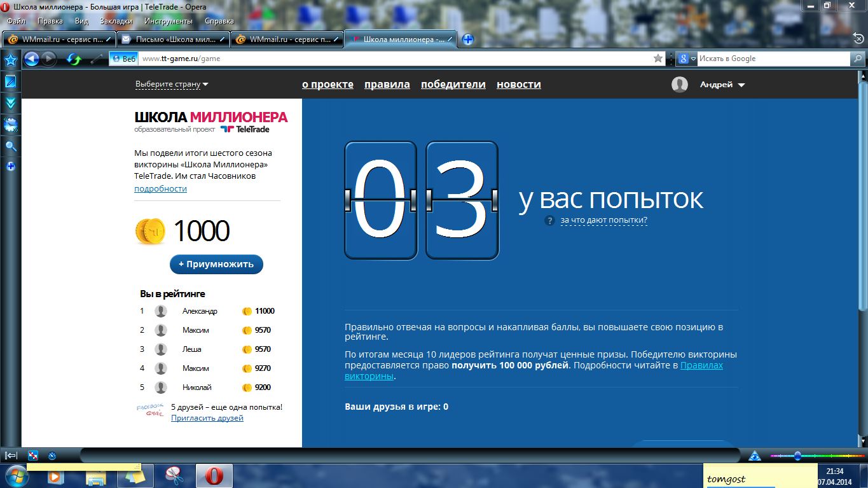Open the downloads double-arrow sidebar icon

pos(10,102)
